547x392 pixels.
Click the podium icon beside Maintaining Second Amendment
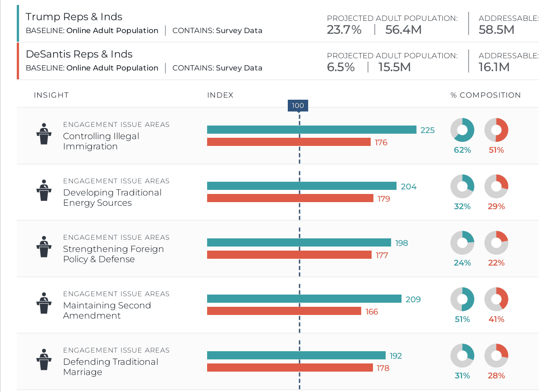pyautogui.click(x=44, y=303)
